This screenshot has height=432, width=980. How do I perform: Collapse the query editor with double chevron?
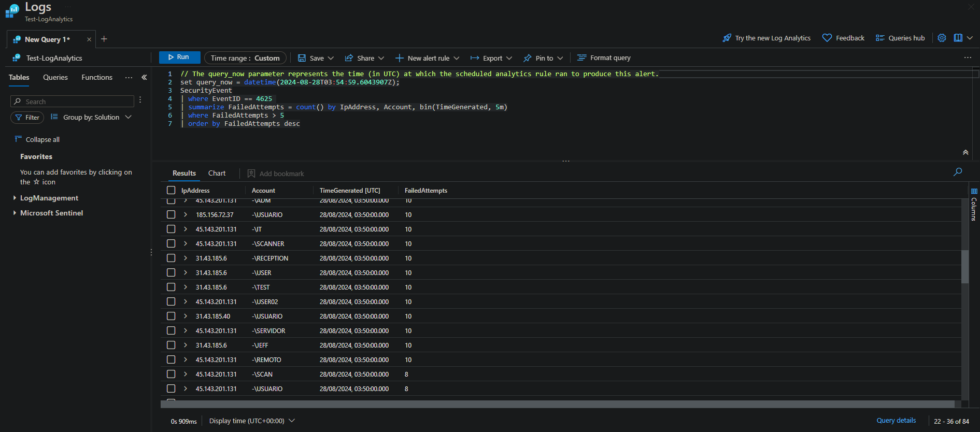pyautogui.click(x=965, y=152)
